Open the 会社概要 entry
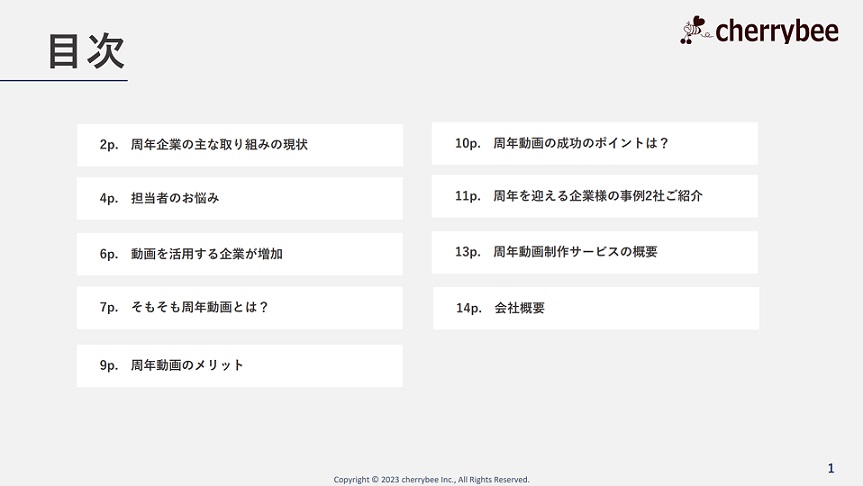The image size is (863, 486). coord(595,308)
